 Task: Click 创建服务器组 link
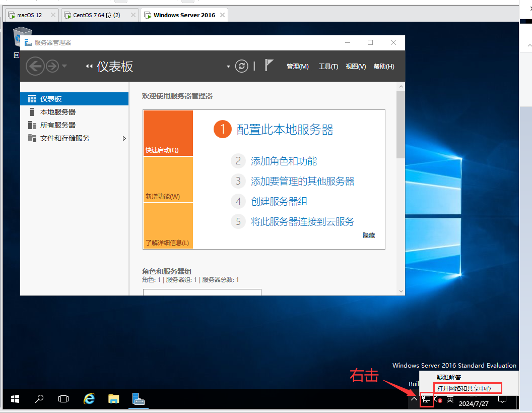(x=279, y=201)
